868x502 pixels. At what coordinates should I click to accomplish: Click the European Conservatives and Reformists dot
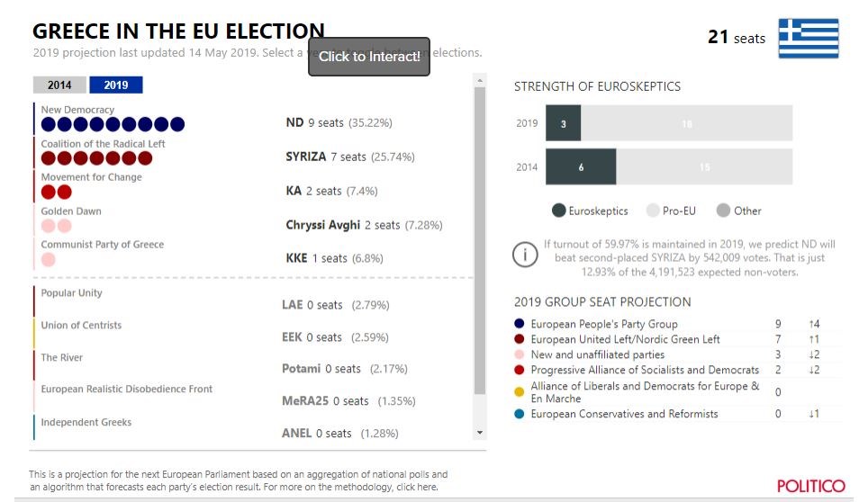tap(520, 414)
